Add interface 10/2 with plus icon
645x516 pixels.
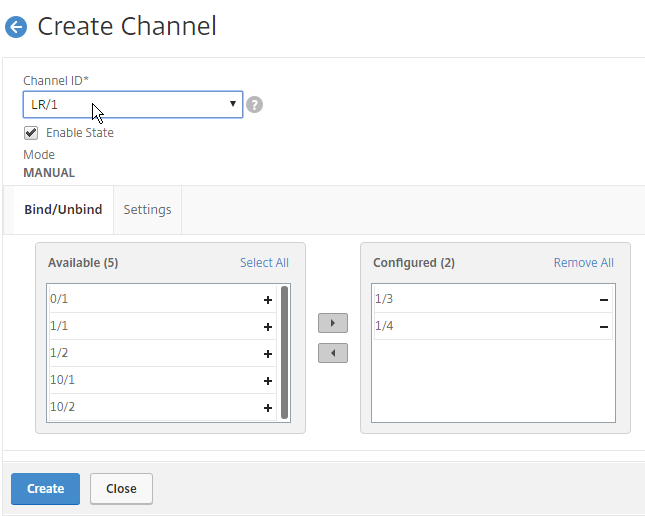click(x=268, y=408)
